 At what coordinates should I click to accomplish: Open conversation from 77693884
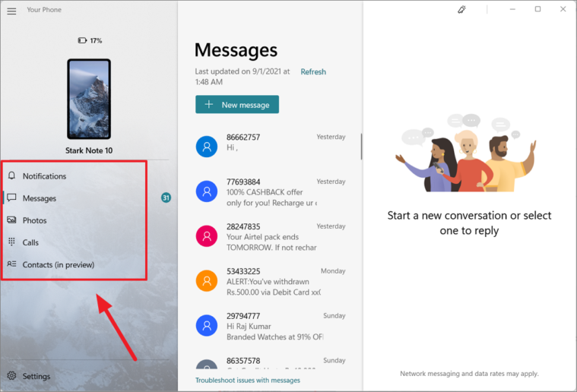tap(271, 191)
